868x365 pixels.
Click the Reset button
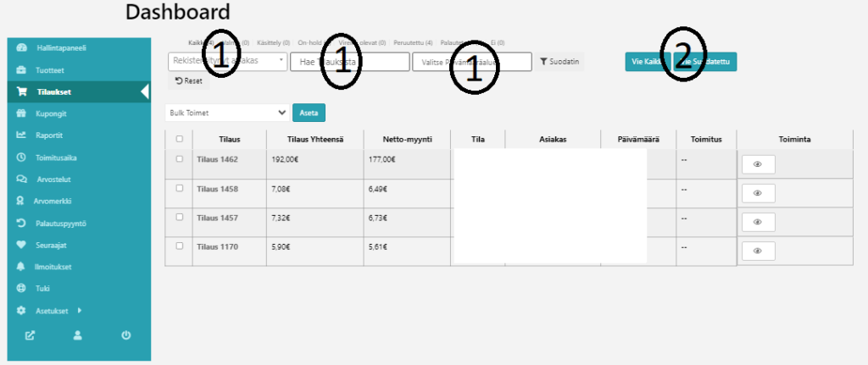(x=189, y=81)
